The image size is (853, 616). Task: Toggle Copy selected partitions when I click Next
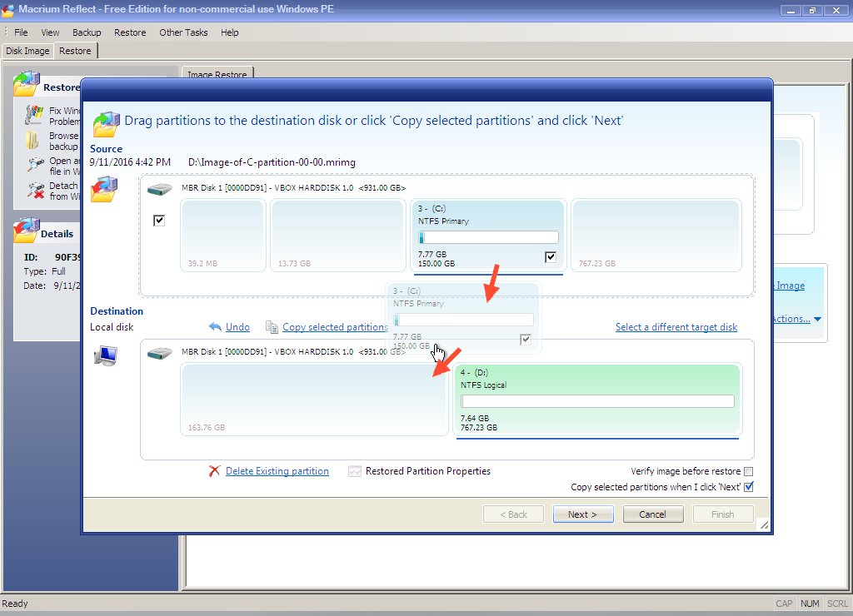point(748,487)
